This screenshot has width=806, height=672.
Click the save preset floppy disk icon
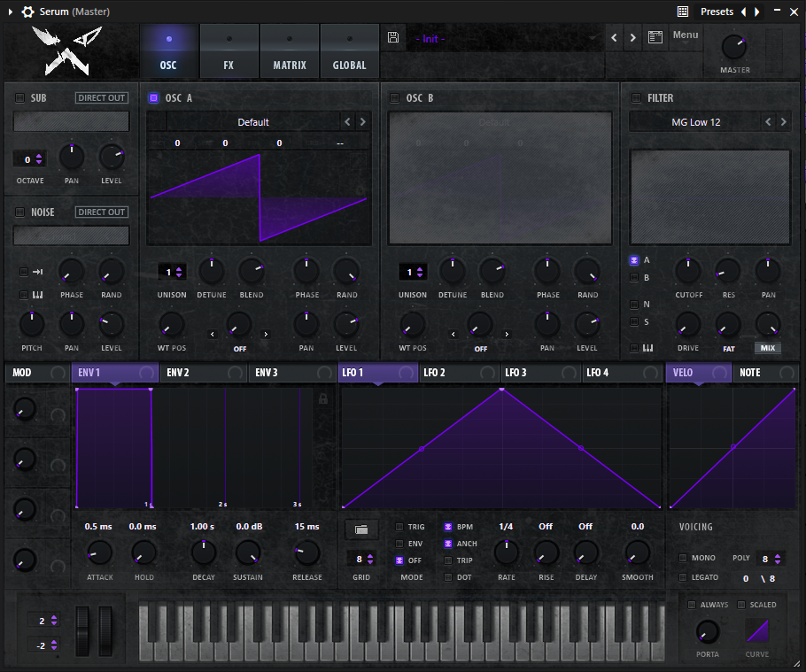coord(393,37)
